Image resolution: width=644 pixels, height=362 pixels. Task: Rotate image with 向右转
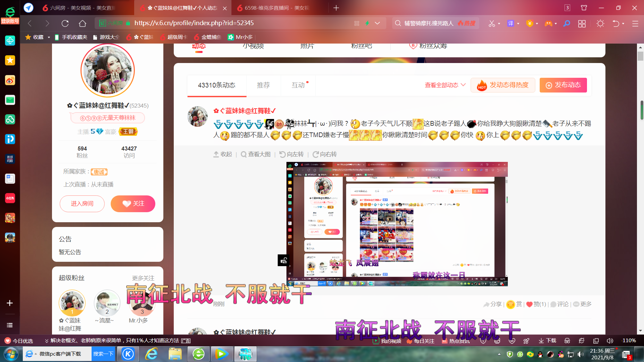pos(325,154)
